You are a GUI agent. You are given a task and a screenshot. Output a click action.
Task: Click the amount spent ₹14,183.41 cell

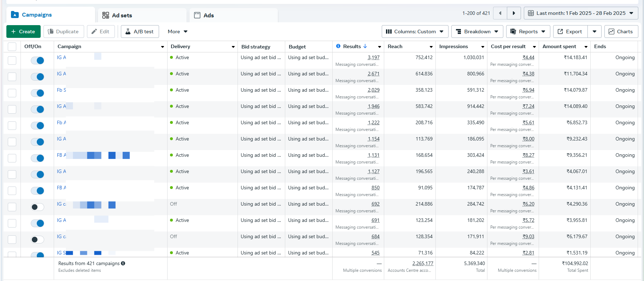click(575, 57)
